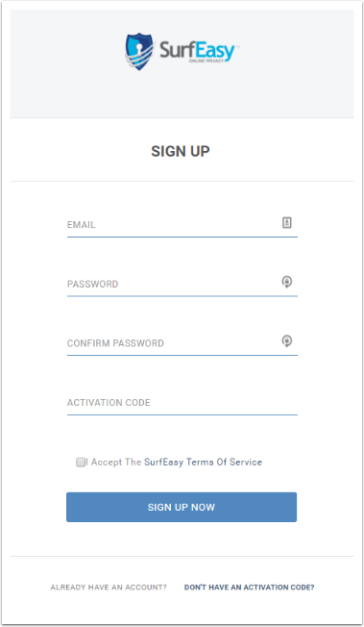Click the Online Privacy tagline under logo
Image resolution: width=364 pixels, height=627 pixels.
[206, 61]
